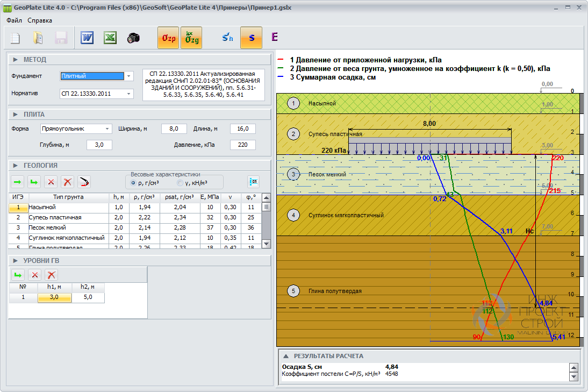Toggle the kσzg soil weight curve button
The height and width of the screenshot is (392, 588).
[191, 38]
